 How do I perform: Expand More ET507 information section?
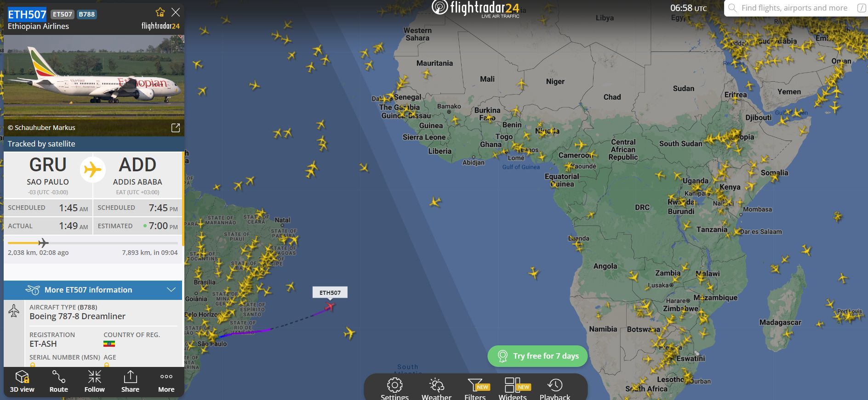click(x=93, y=290)
